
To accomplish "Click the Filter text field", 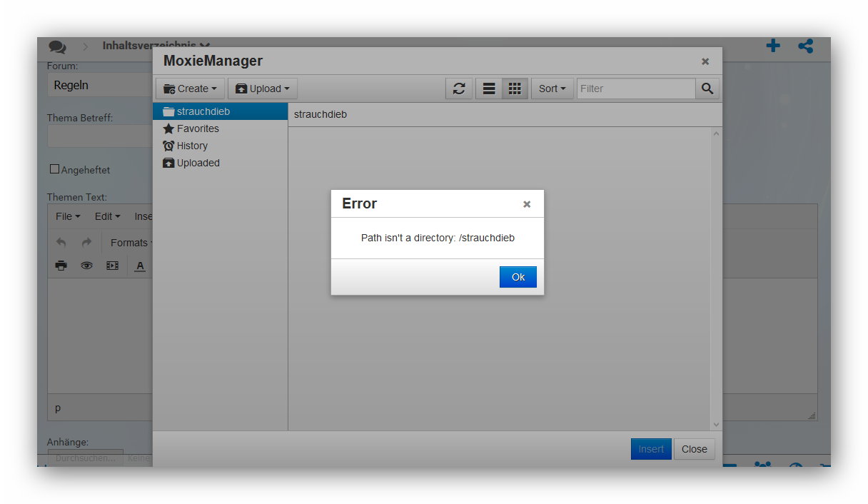I will [635, 89].
